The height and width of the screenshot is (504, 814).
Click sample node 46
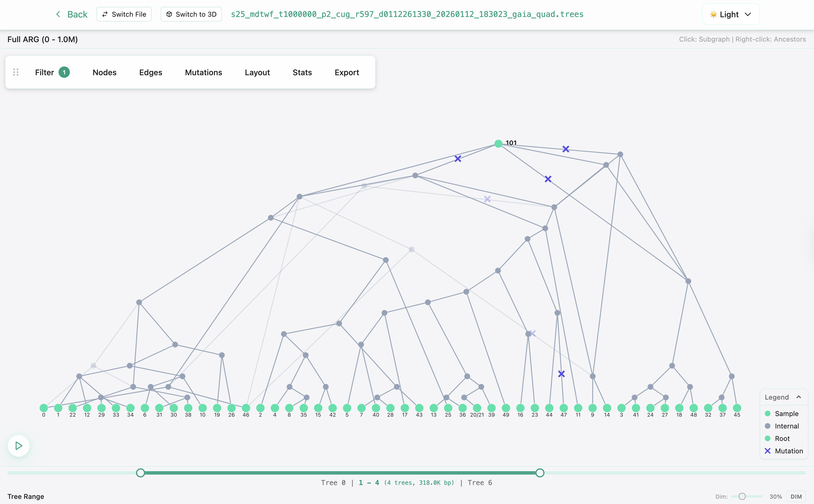pyautogui.click(x=246, y=408)
